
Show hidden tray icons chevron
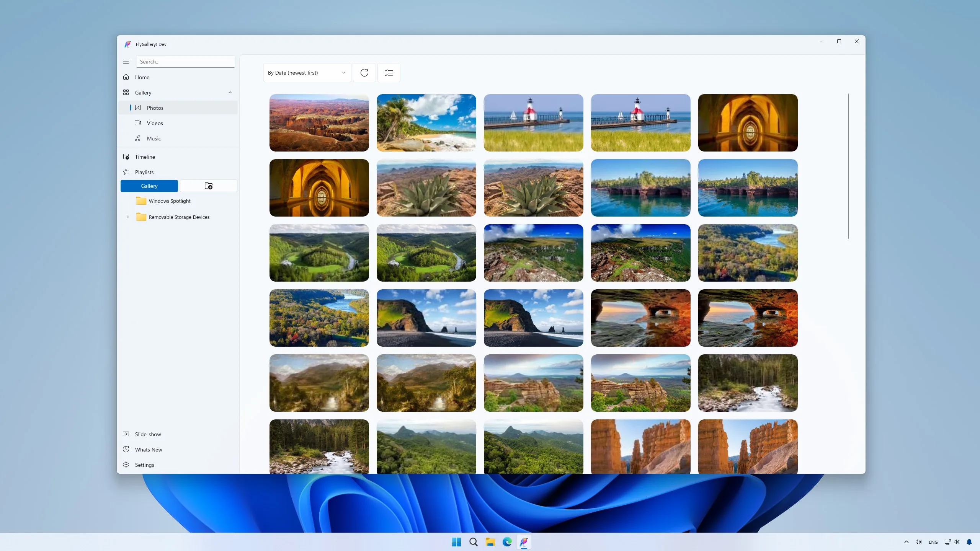[906, 542]
